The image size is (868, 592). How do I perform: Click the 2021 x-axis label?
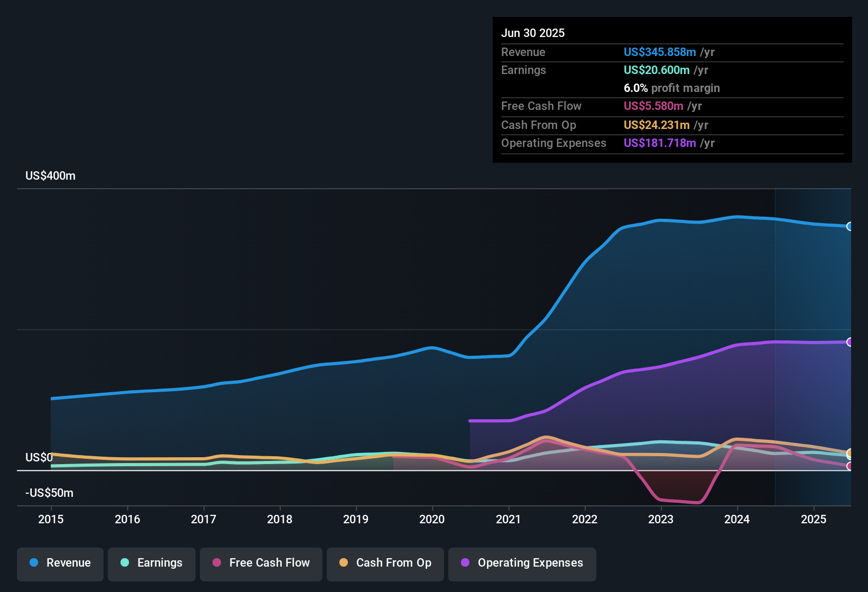click(x=509, y=519)
